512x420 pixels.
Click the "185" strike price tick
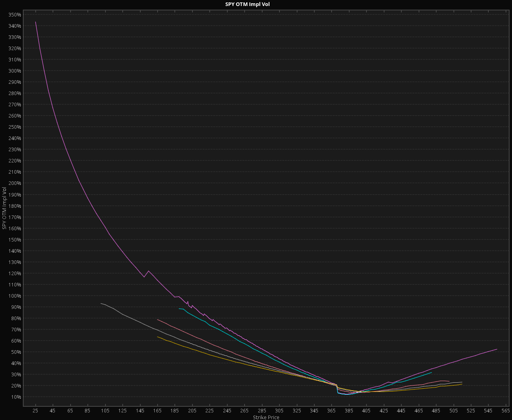[x=175, y=411]
